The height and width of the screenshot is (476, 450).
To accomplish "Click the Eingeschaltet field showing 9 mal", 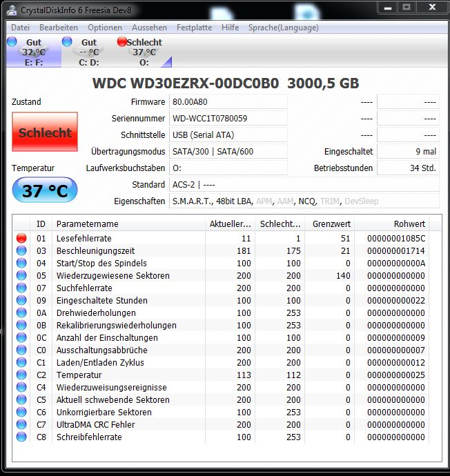I will (408, 152).
